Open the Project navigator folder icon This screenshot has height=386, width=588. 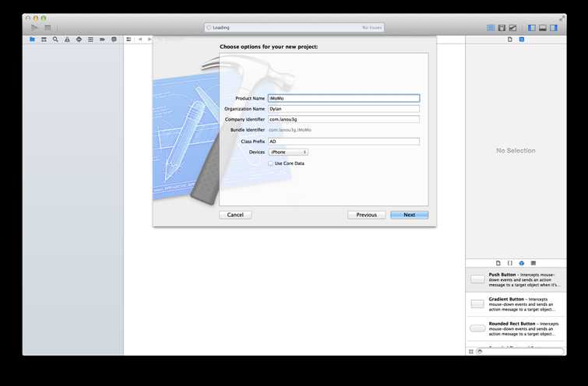coord(32,40)
